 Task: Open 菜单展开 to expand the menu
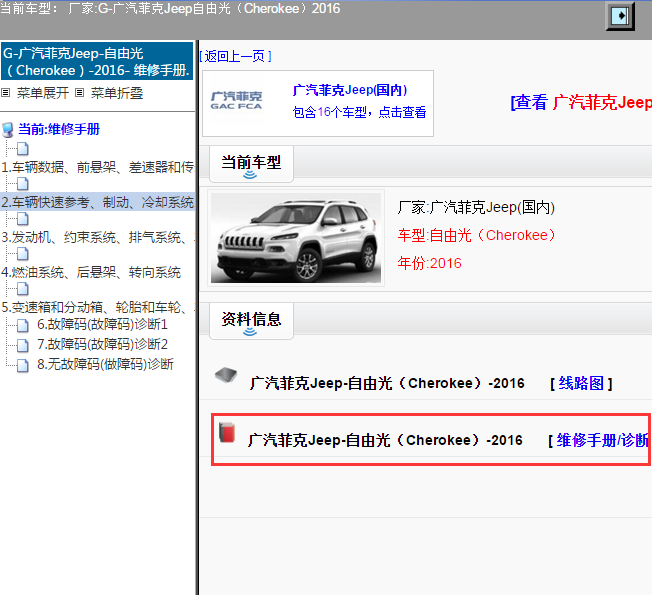(42, 93)
